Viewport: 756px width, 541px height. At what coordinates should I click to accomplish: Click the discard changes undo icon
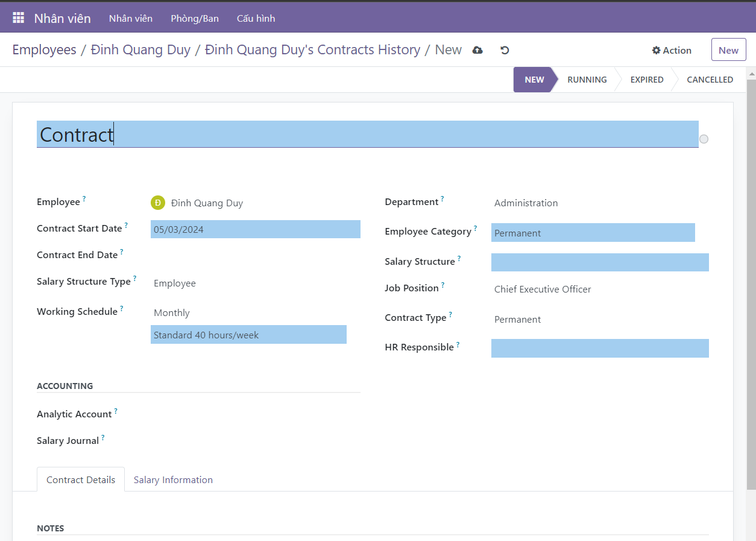(505, 50)
